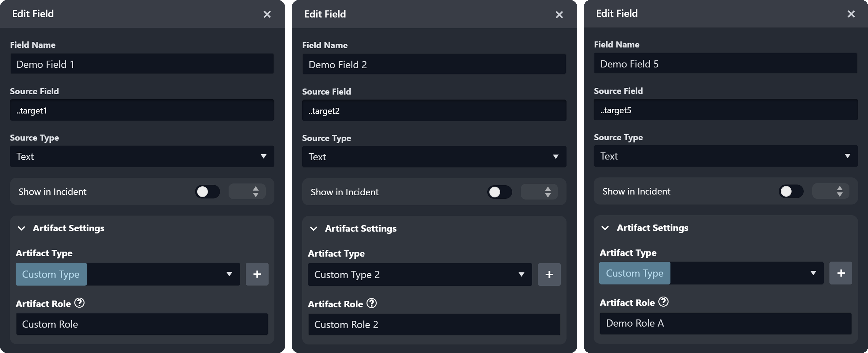Add artifact type in Demo Field 2 panel

click(549, 274)
